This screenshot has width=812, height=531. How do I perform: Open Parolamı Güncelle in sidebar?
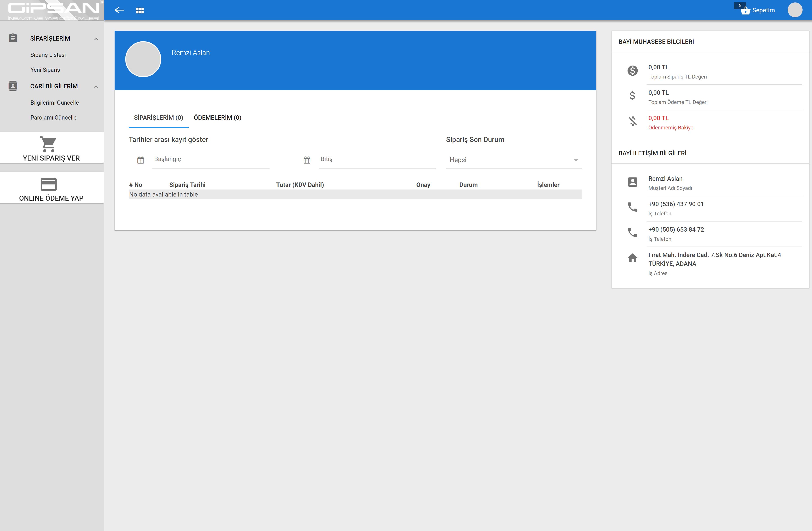click(54, 118)
